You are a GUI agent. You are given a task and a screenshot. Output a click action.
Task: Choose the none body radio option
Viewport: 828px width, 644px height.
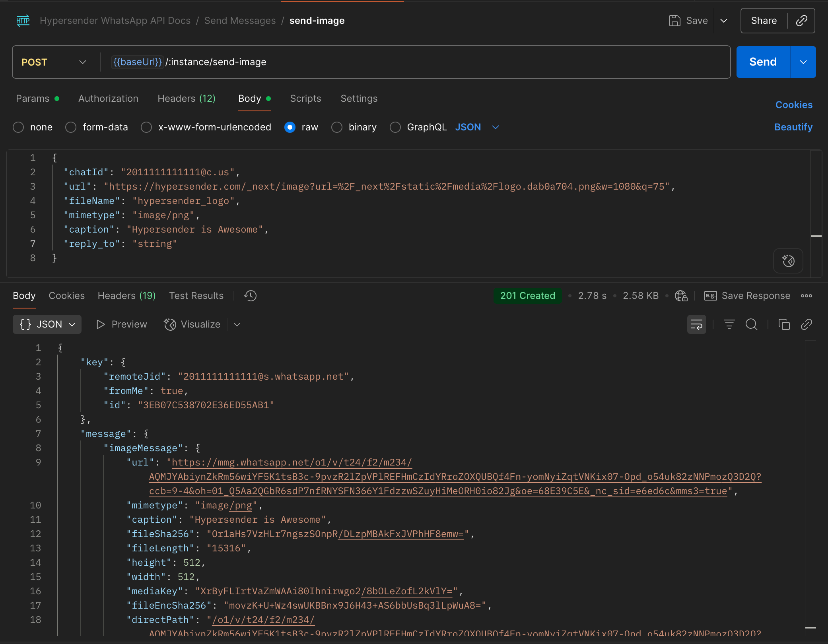click(18, 127)
